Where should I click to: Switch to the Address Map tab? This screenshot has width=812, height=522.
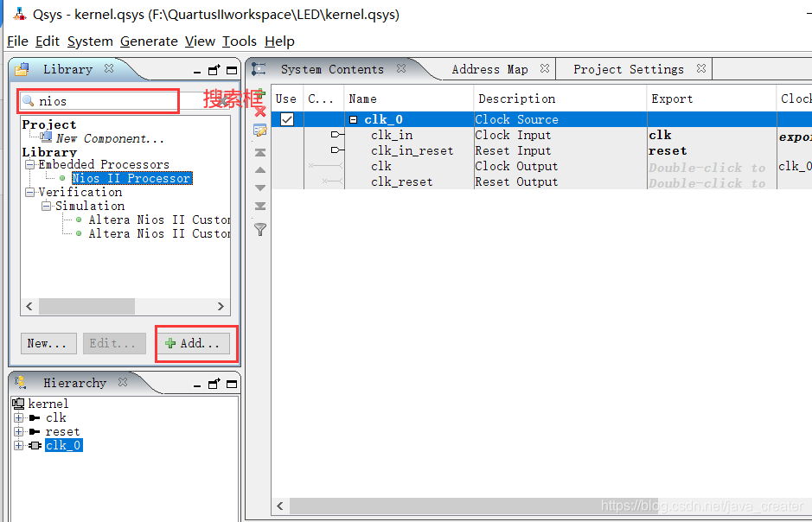tap(490, 69)
